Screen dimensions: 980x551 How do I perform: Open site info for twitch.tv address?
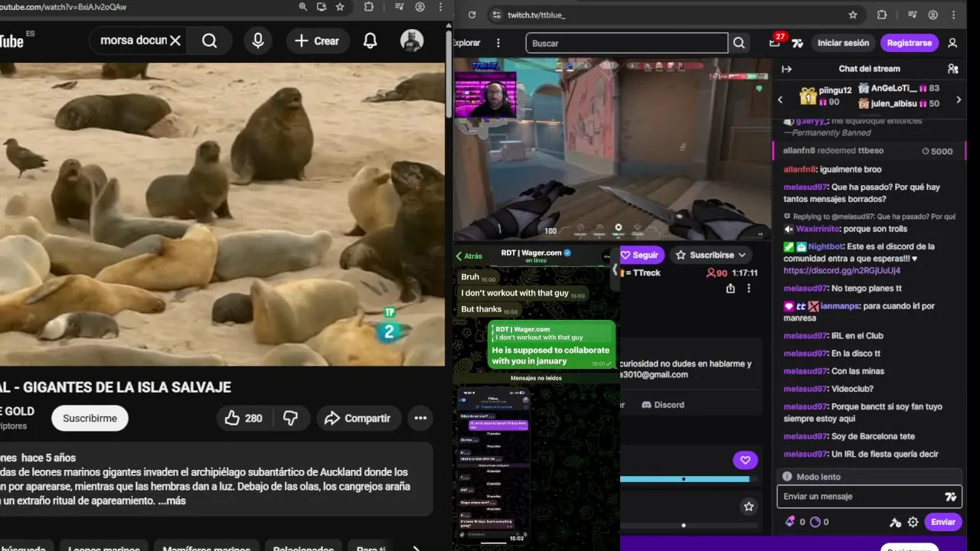pyautogui.click(x=497, y=15)
